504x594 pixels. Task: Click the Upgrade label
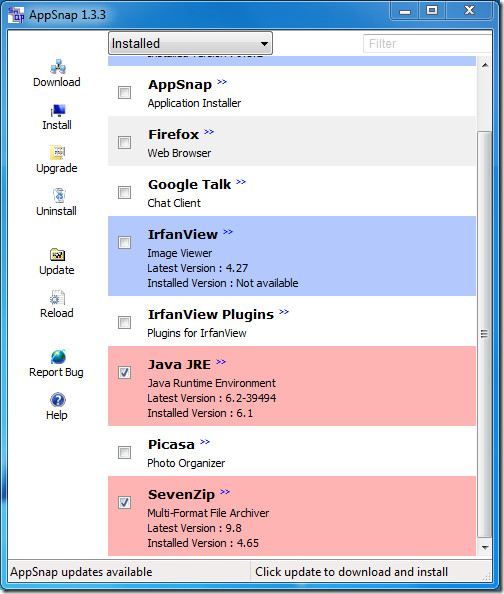click(57, 168)
